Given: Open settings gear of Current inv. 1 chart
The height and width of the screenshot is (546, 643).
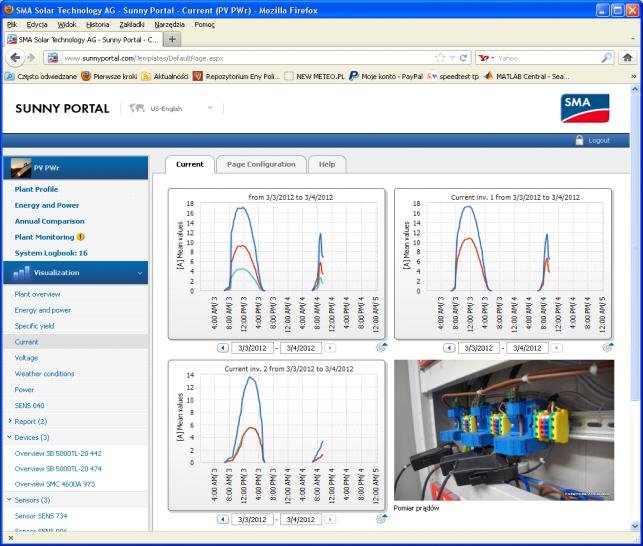Looking at the screenshot, I should pyautogui.click(x=608, y=347).
